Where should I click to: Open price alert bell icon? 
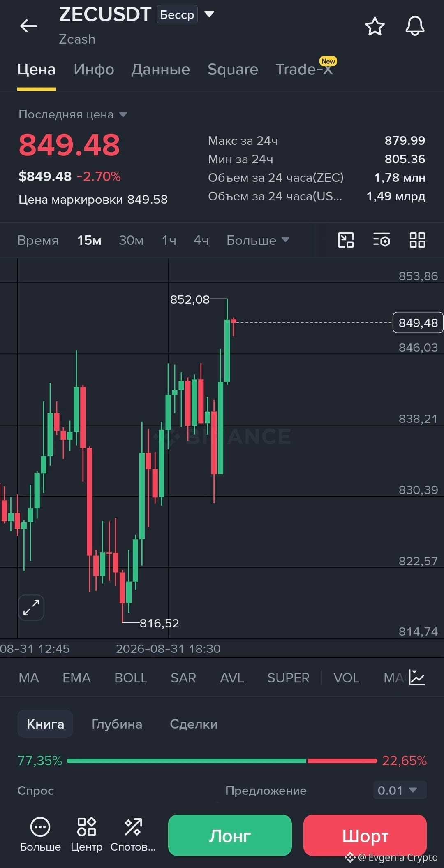pos(415,26)
